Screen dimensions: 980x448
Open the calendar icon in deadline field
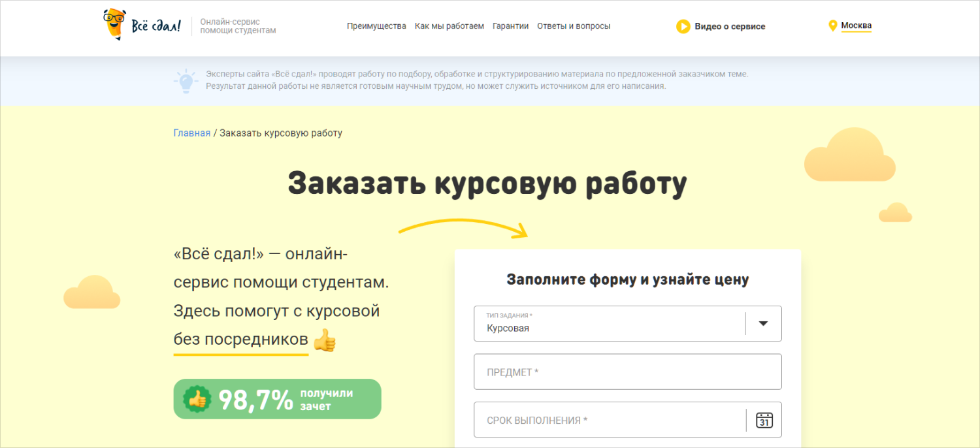coord(764,420)
